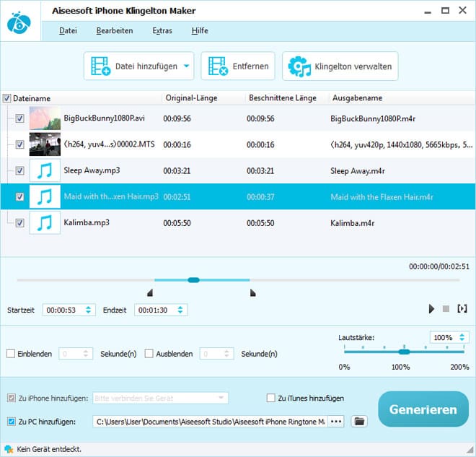Open the Extras menu
476x457 pixels.
point(162,30)
